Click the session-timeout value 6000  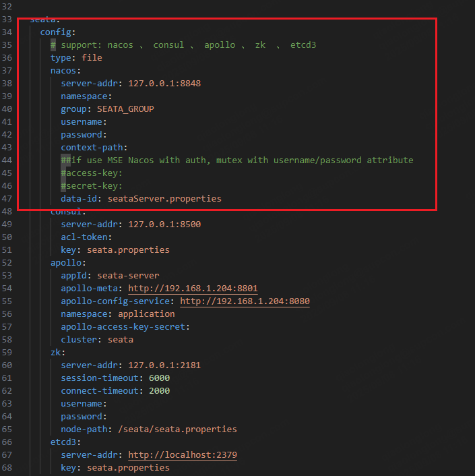coord(159,378)
